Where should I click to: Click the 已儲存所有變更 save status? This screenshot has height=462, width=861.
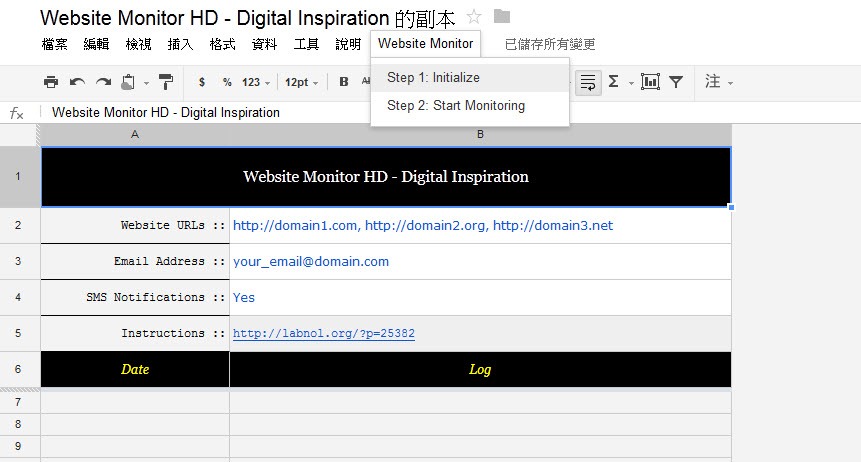pos(550,44)
